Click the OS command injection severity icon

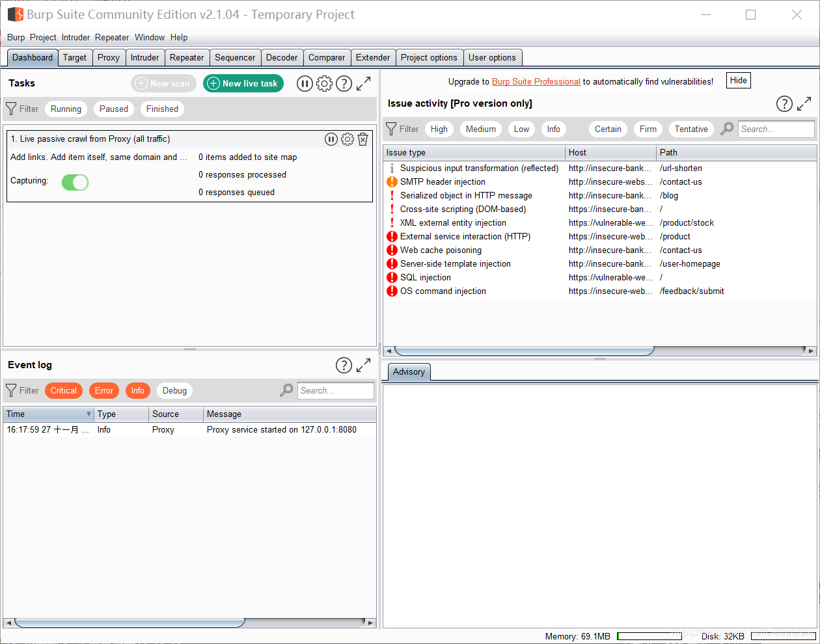[392, 291]
